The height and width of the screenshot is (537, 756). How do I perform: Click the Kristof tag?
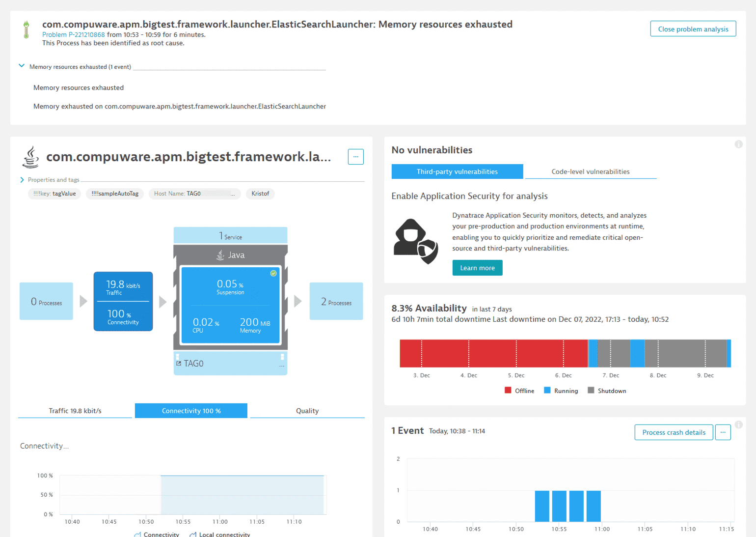coord(260,194)
